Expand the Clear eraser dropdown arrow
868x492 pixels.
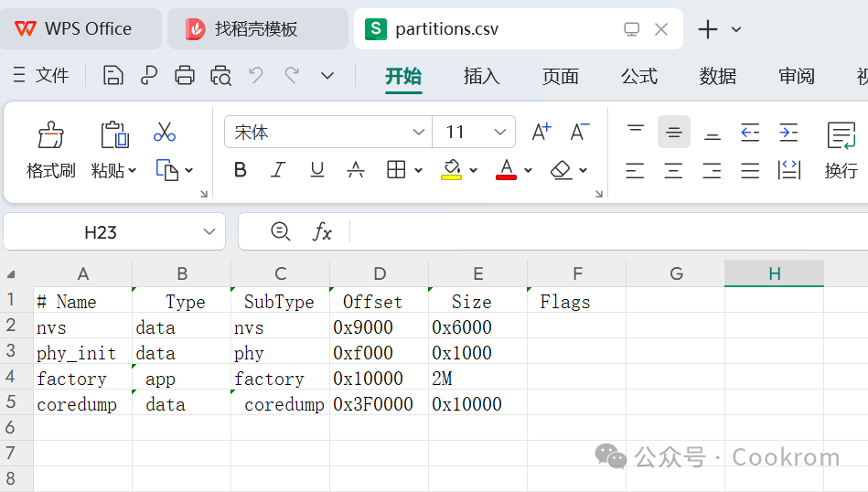tap(583, 170)
